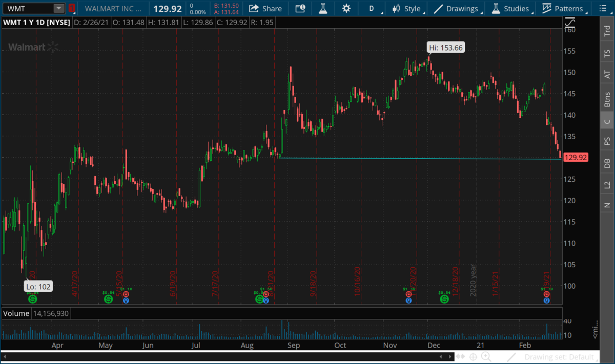The height and width of the screenshot is (364, 615).
Task: Click the crosshair icon in bottom bar
Action: 474,357
